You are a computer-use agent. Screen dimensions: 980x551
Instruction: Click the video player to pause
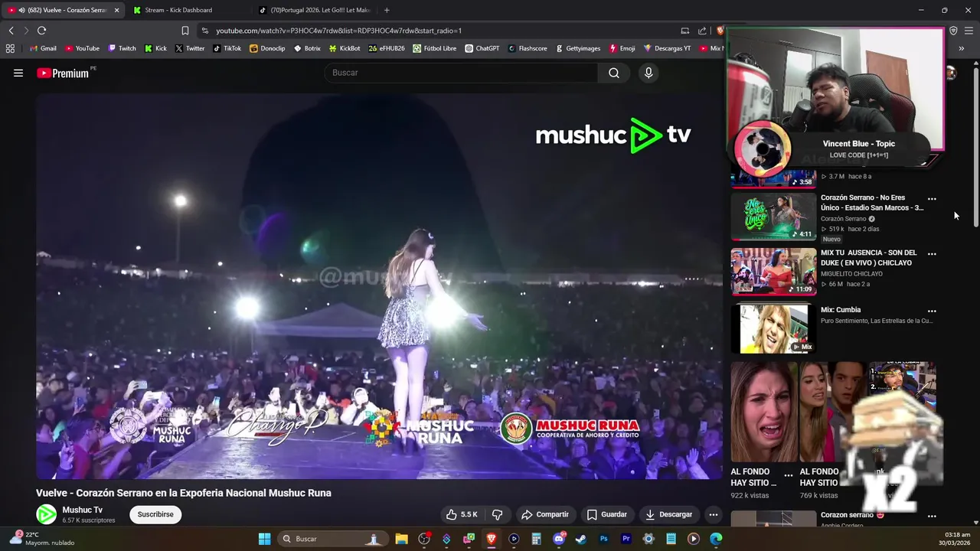click(379, 287)
